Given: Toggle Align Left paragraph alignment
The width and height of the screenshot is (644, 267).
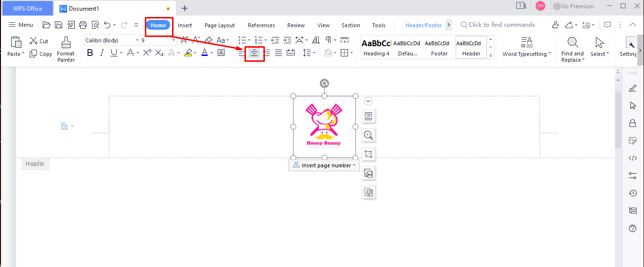Looking at the screenshot, I should coord(242,53).
